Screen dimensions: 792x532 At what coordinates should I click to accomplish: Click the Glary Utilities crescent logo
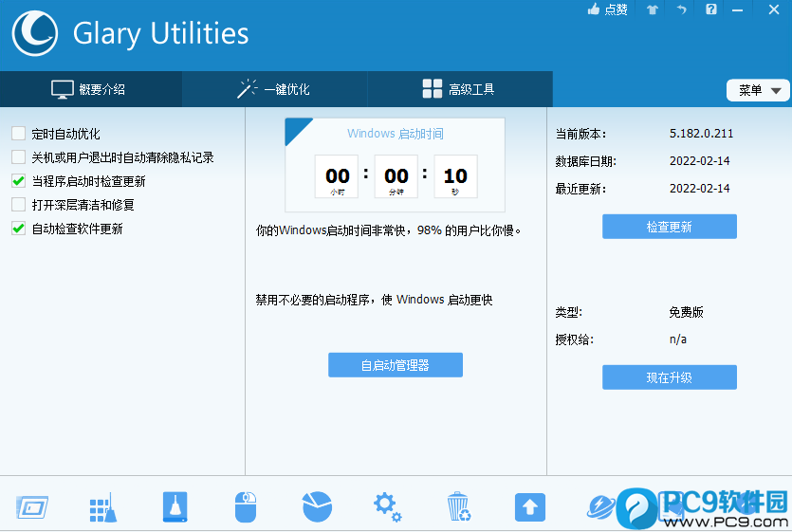[35, 33]
